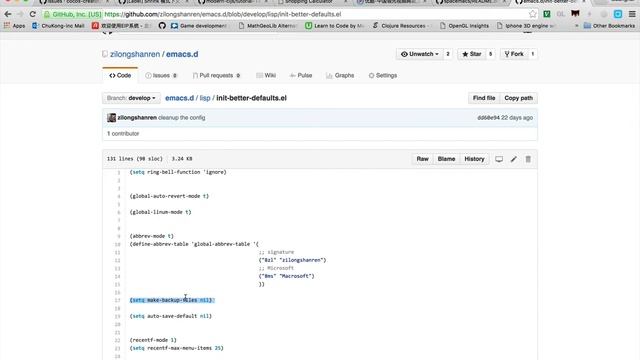Click the '(setq auto-save-default nil)' line
640x360 pixels.
pyautogui.click(x=171, y=316)
